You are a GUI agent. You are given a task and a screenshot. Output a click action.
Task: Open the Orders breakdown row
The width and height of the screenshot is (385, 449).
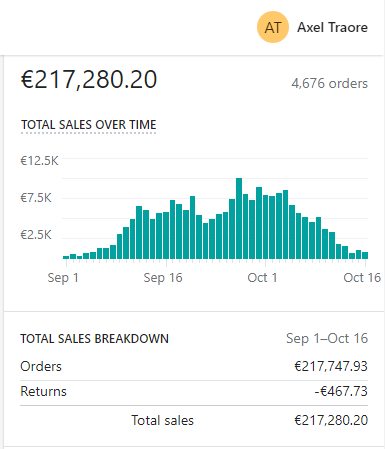click(x=194, y=366)
